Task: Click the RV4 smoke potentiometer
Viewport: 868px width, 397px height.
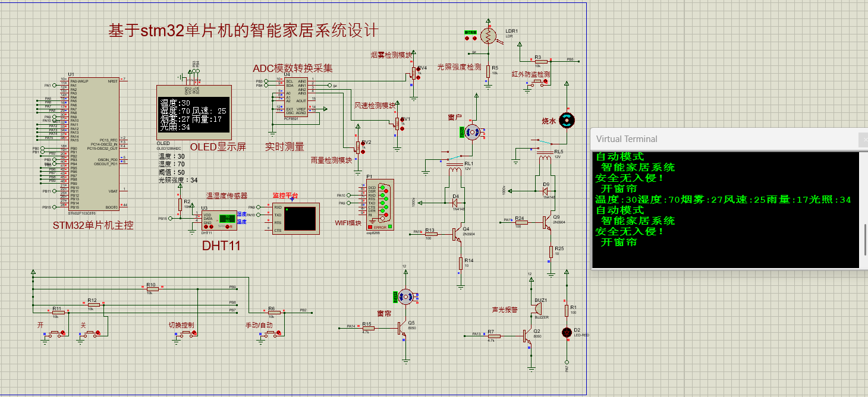Action: [414, 73]
